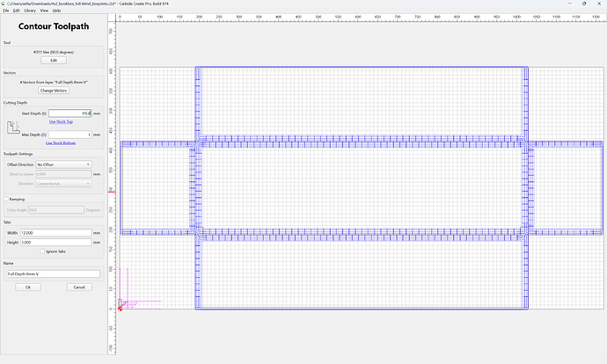Screen dimensions: 607x364
Task: Enable the Ramping checkbox
Action: (6, 200)
